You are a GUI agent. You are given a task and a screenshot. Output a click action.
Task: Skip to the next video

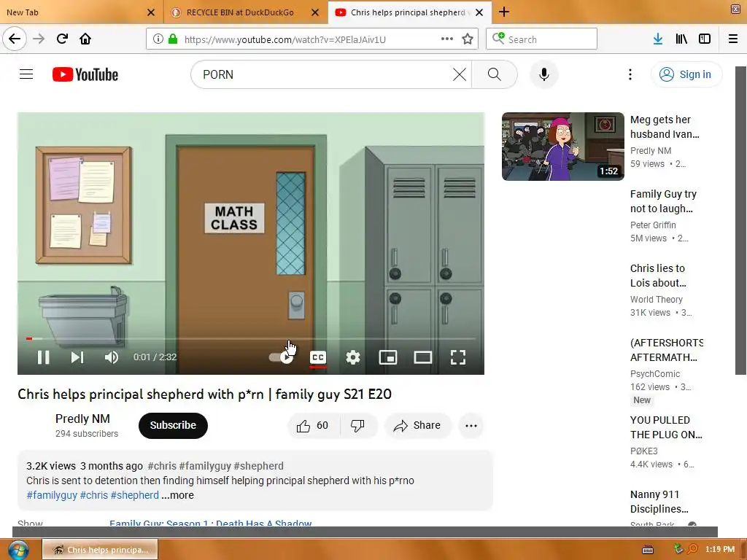click(77, 357)
